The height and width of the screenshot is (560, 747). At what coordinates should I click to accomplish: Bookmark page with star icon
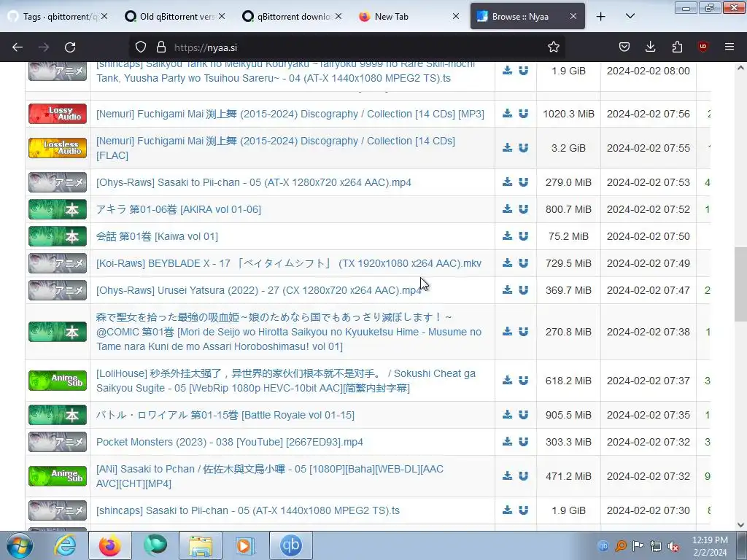coord(553,47)
